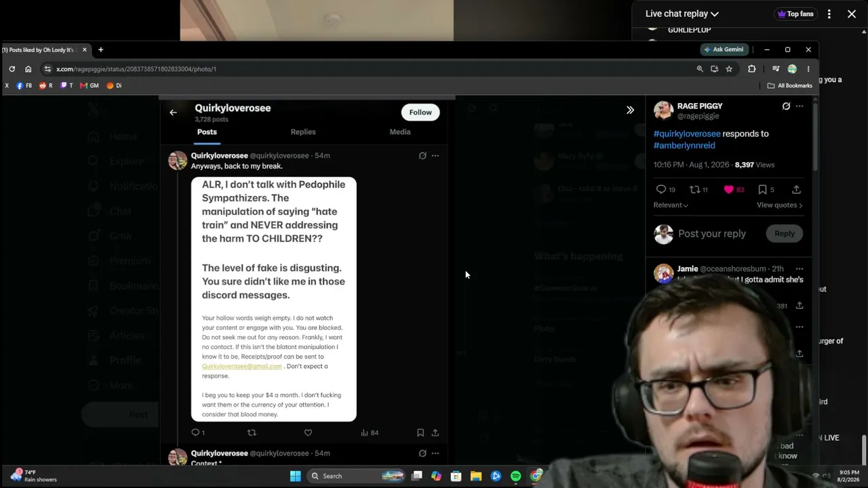Click the Ask Gemini button

(x=724, y=49)
